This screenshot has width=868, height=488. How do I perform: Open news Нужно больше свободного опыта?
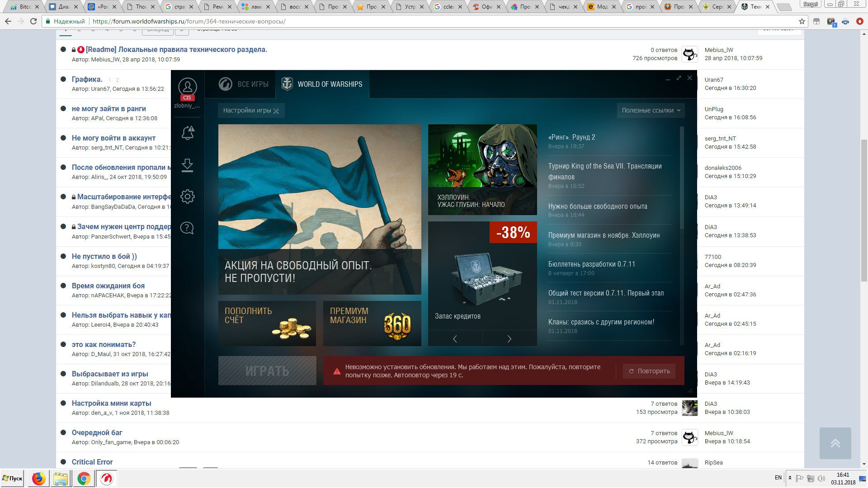(x=598, y=206)
